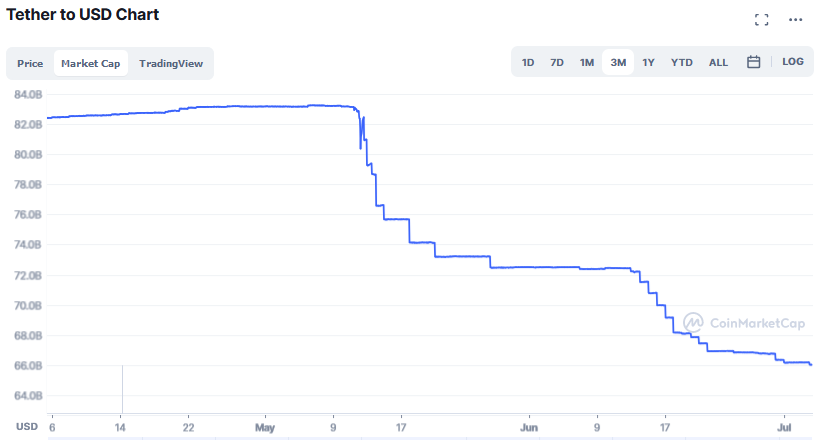Image resolution: width=831 pixels, height=440 pixels.
Task: Open the fullscreen chart view icon
Action: (x=762, y=20)
